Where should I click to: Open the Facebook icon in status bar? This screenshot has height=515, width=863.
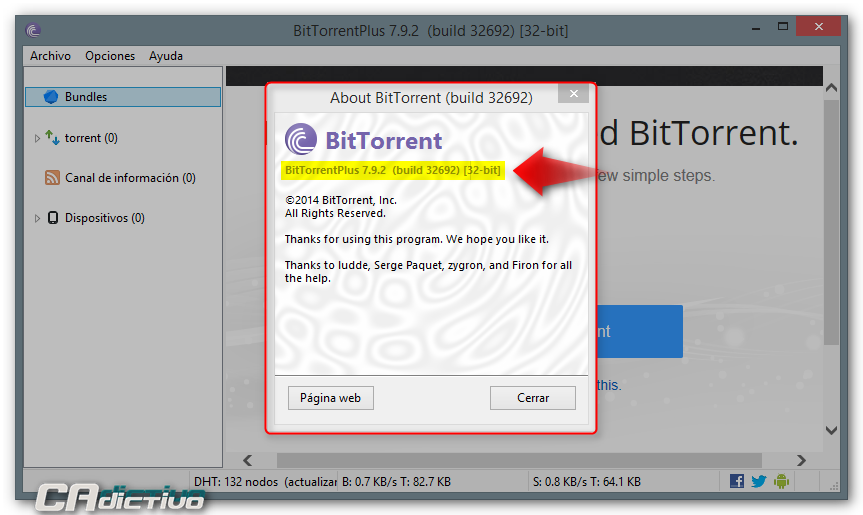(737, 481)
